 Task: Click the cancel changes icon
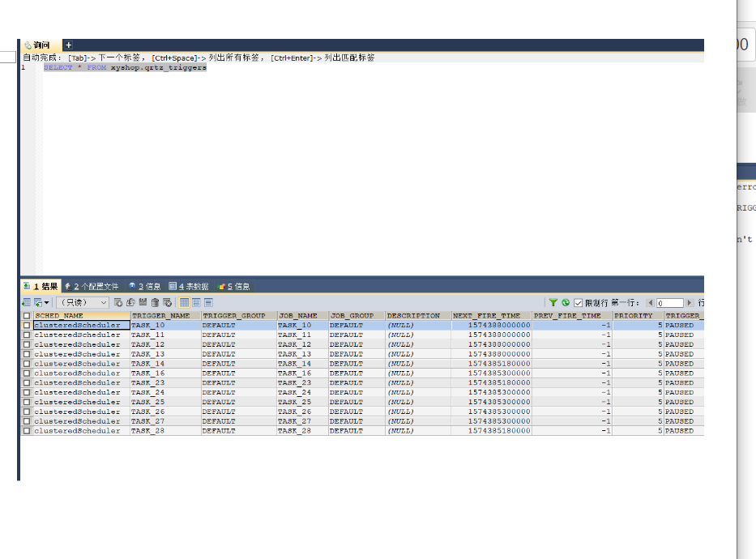(x=167, y=303)
